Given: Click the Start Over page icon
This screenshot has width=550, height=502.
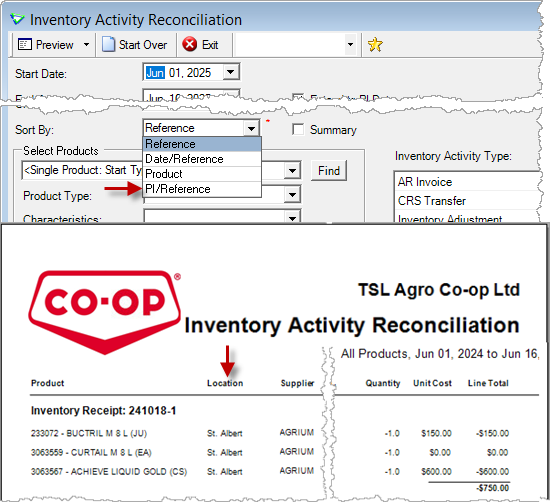Looking at the screenshot, I should [108, 45].
